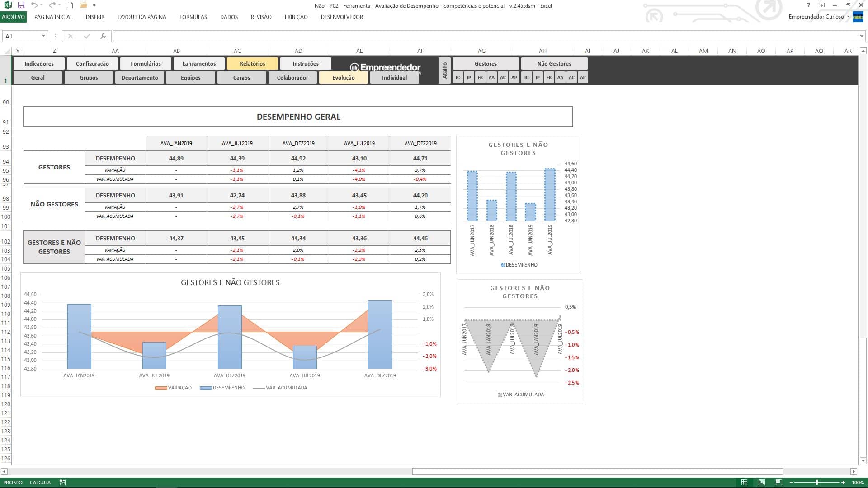Click the zoom out minus button
This screenshot has width=868, height=488.
(791, 483)
